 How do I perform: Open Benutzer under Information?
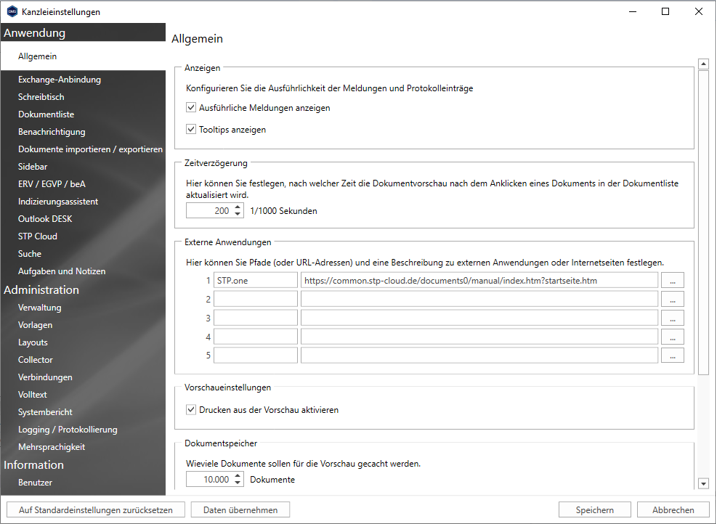pyautogui.click(x=35, y=483)
